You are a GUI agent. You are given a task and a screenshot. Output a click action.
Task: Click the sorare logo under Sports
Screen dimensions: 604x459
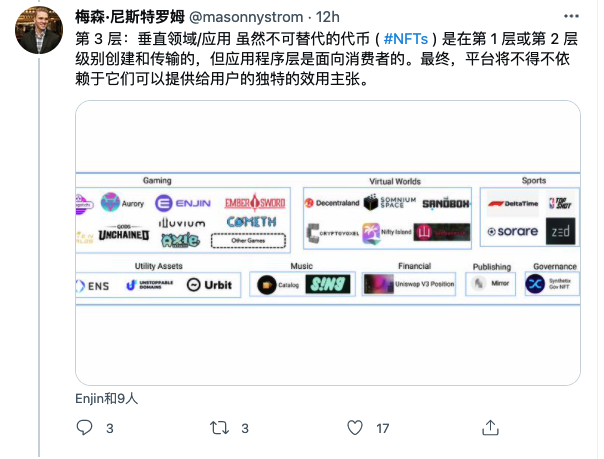[x=512, y=231]
